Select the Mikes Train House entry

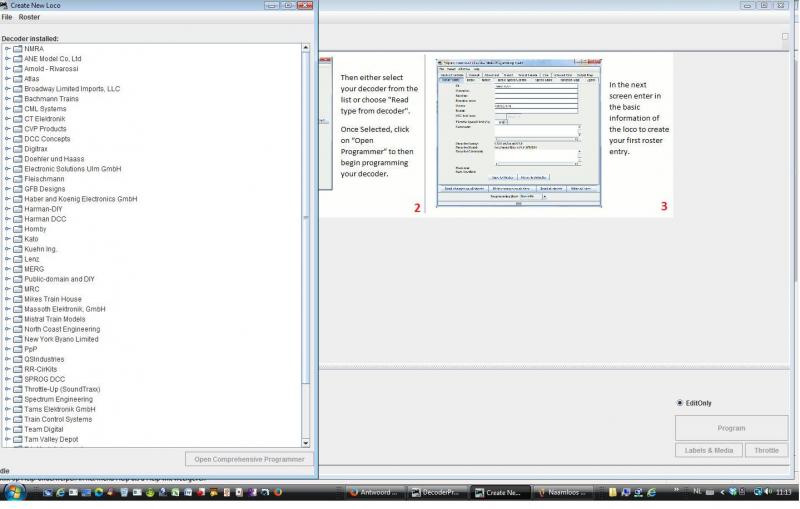(x=53, y=299)
